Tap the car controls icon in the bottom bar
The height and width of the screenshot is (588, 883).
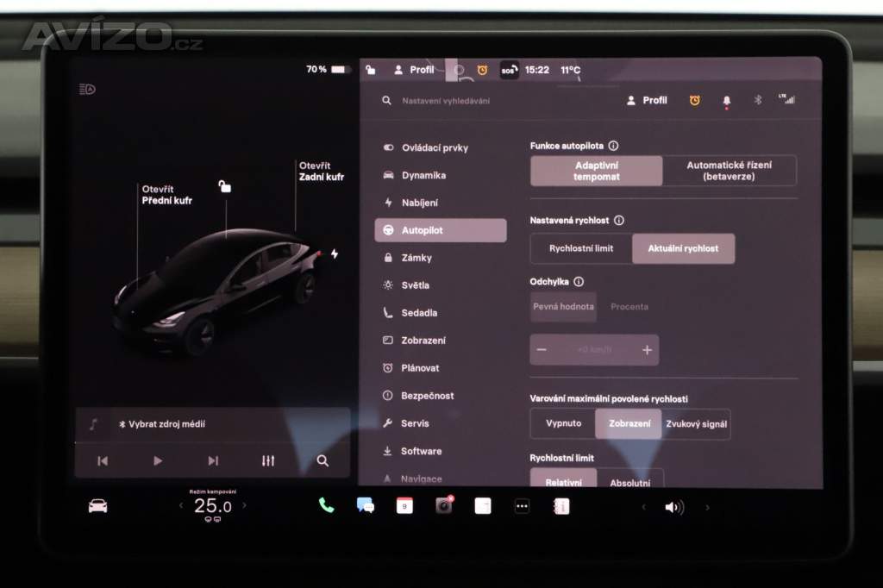point(98,506)
